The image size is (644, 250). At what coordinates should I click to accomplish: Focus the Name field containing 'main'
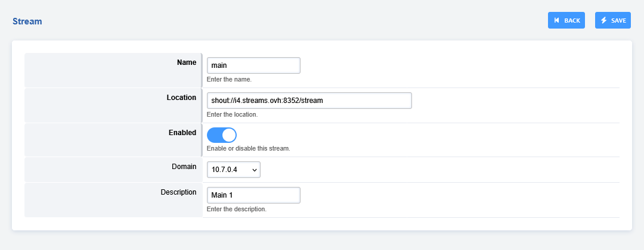point(253,65)
